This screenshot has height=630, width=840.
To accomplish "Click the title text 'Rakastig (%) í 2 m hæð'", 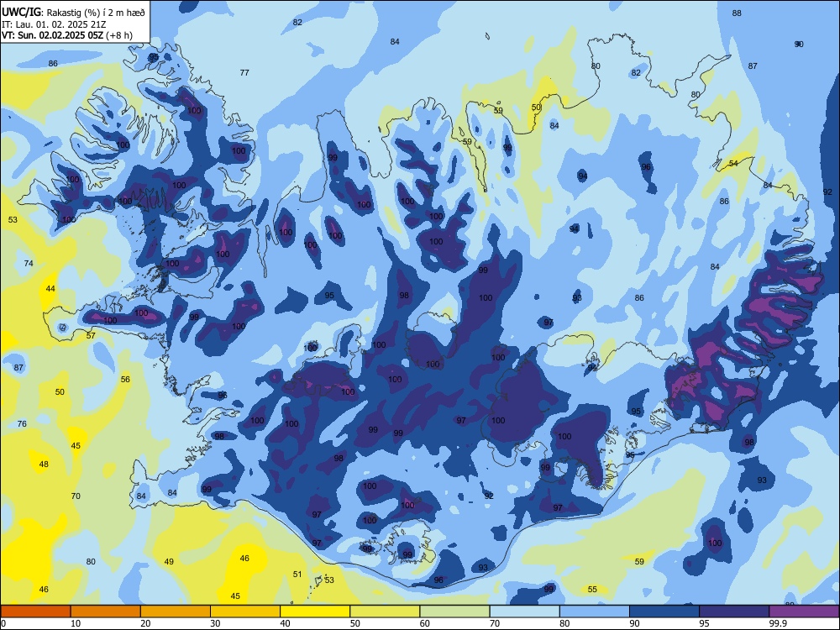I will click(x=97, y=13).
